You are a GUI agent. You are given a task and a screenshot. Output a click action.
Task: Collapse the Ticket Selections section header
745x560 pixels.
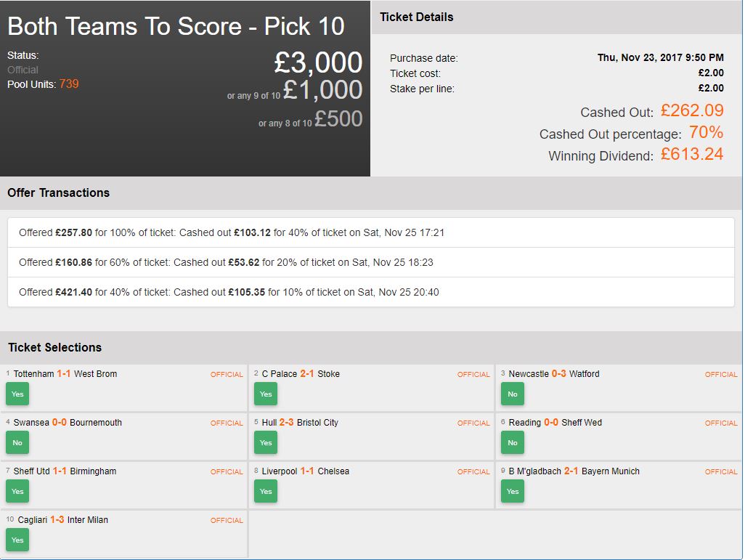tap(55, 347)
